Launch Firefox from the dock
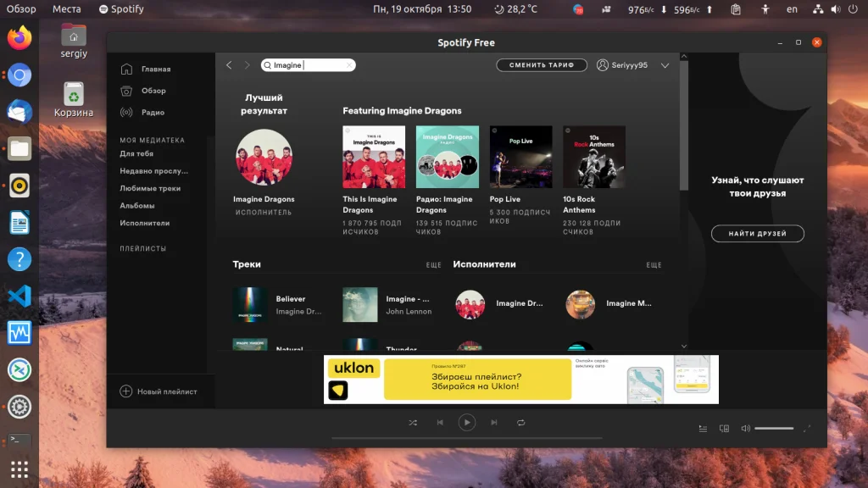 (19, 37)
